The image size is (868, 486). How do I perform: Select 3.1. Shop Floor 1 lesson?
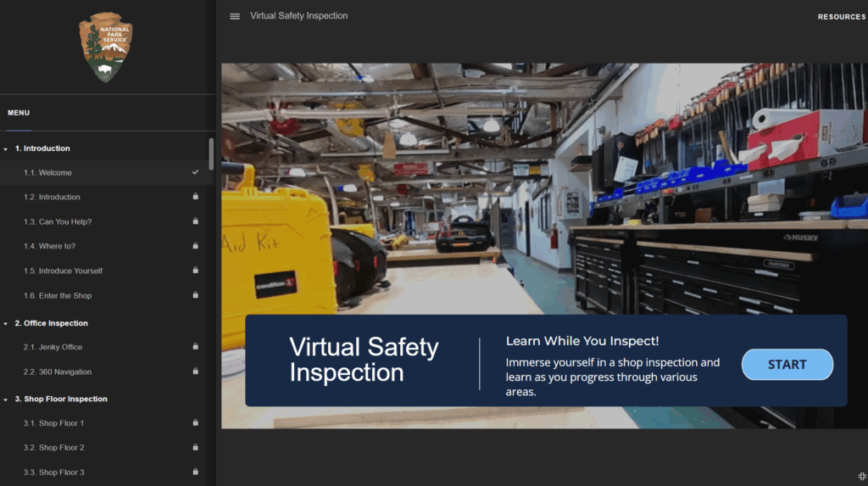[103, 423]
